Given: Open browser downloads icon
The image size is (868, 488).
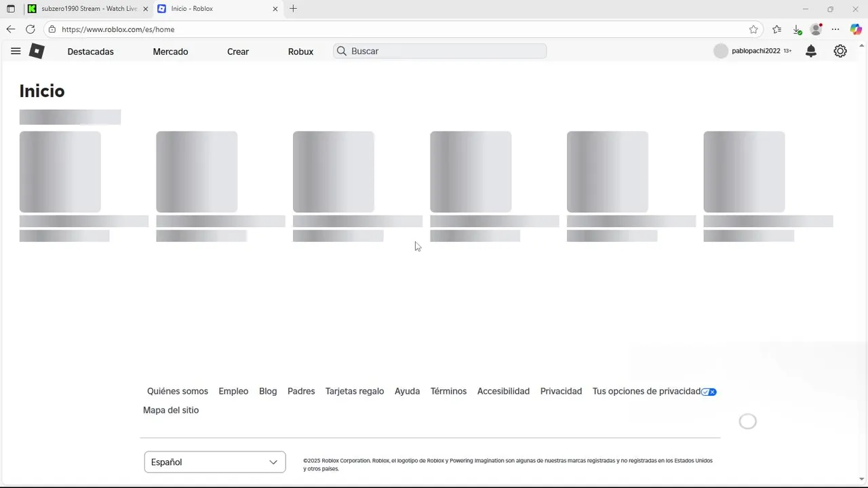Looking at the screenshot, I should [797, 29].
